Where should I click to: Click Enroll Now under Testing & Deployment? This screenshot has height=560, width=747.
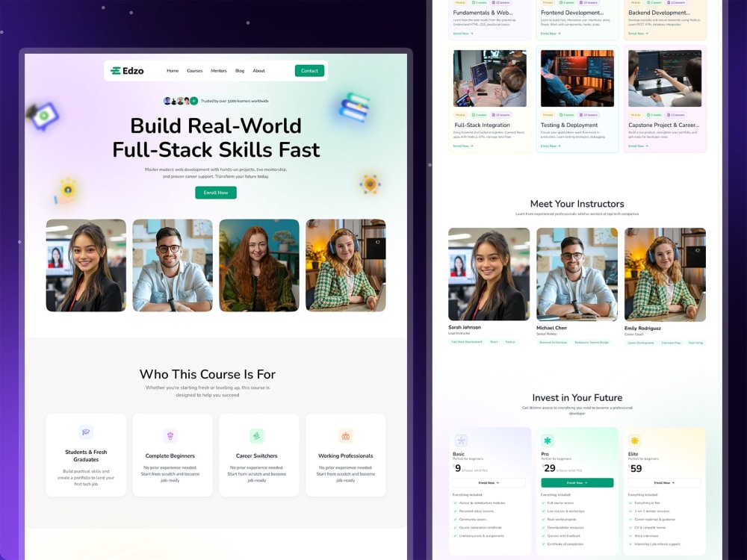(x=551, y=146)
